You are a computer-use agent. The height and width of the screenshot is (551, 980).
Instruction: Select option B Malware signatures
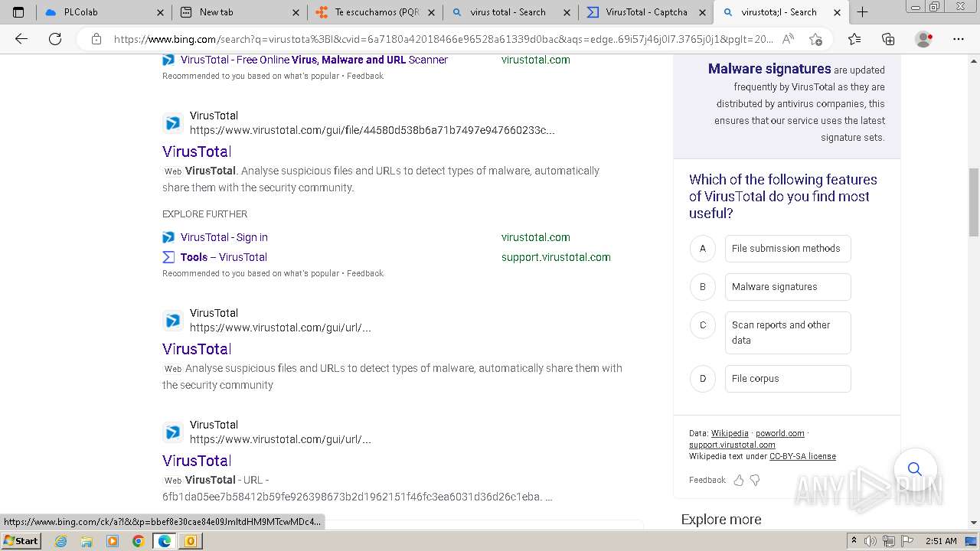click(x=788, y=287)
